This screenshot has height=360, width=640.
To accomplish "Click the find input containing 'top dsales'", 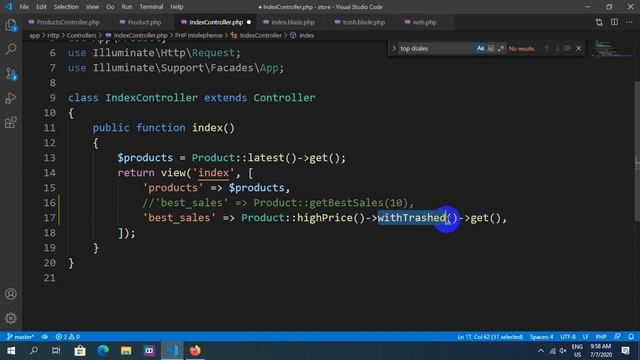I will (436, 49).
